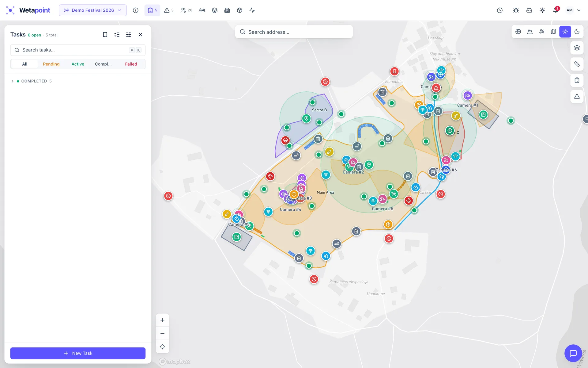Screen dimensions: 588x368
Task: Open the activity pulse icon in top bar
Action: point(252,10)
